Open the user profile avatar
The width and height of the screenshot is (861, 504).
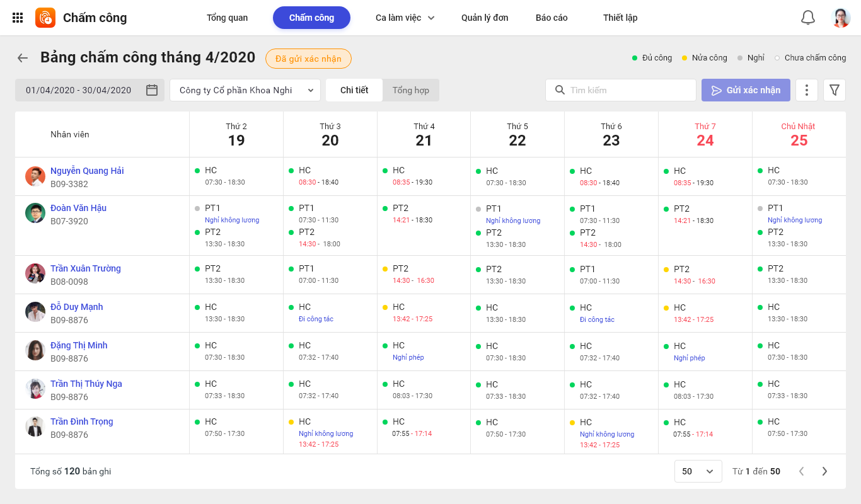(841, 18)
